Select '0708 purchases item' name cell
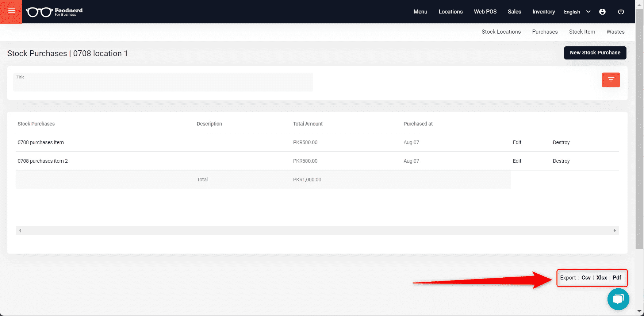 41,142
